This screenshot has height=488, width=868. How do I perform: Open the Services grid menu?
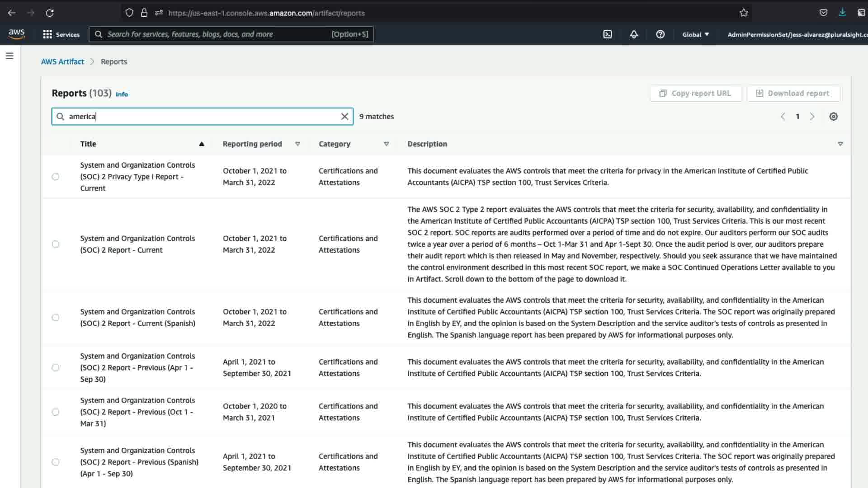(61, 34)
